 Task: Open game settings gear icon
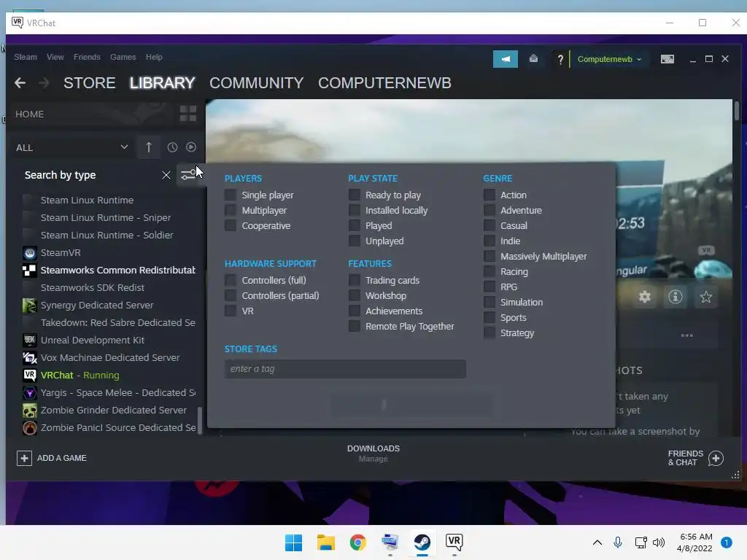pyautogui.click(x=645, y=297)
